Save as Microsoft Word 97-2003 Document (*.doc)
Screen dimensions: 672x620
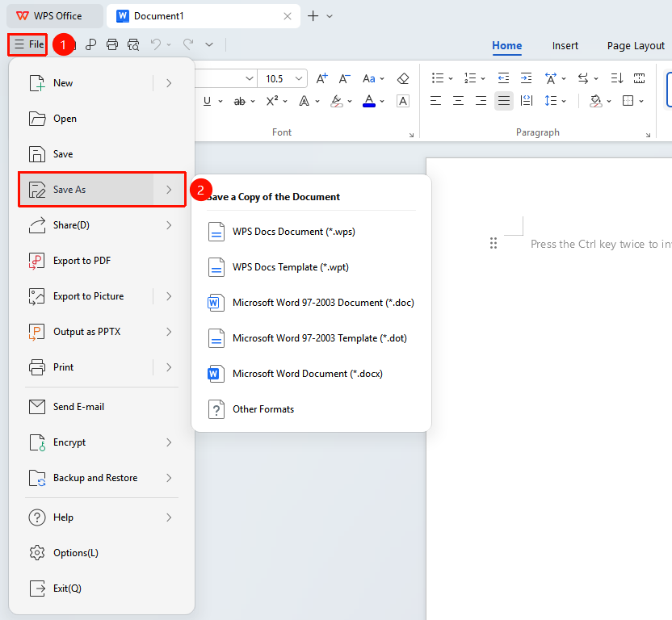311,303
